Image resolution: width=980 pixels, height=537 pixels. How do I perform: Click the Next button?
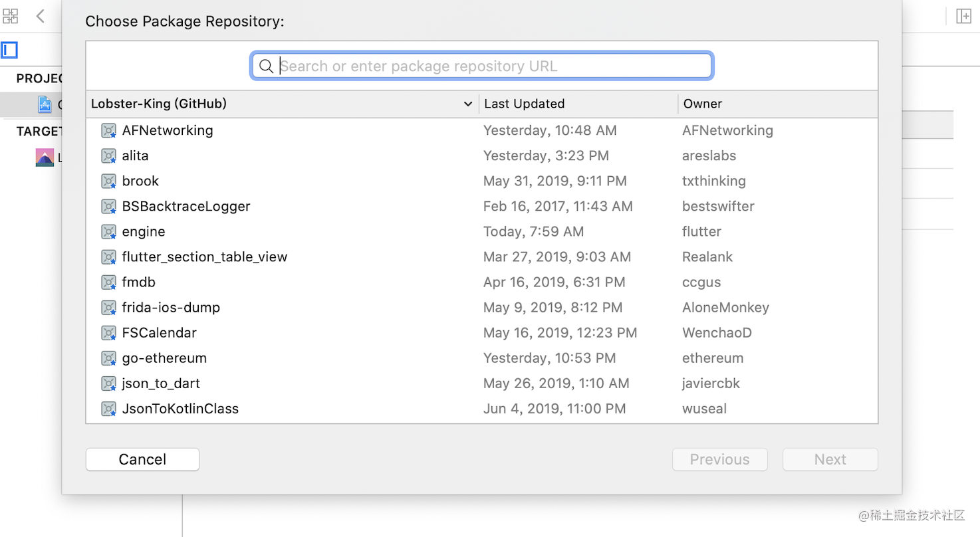[830, 459]
